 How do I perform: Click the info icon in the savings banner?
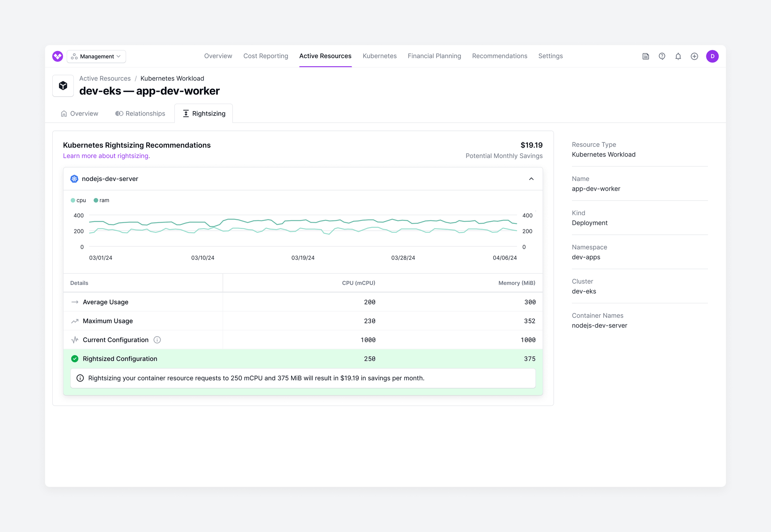(80, 378)
